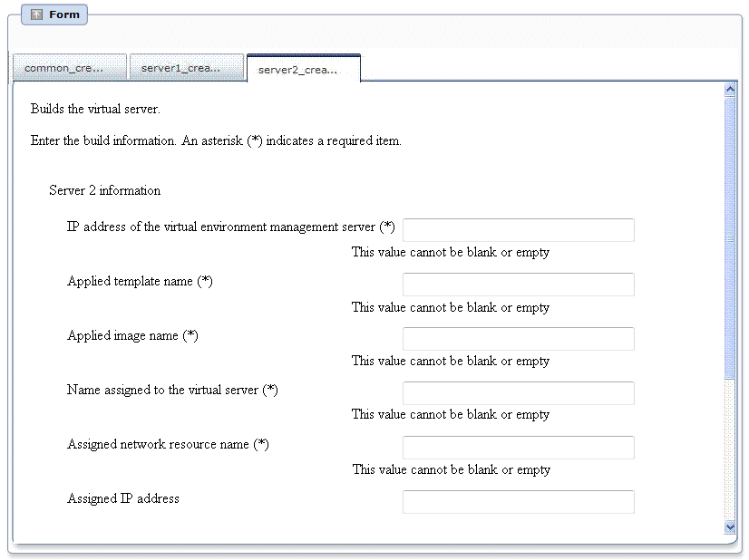
Task: Click 'Name assigned to the virtual server (*)' label
Action: point(172,390)
